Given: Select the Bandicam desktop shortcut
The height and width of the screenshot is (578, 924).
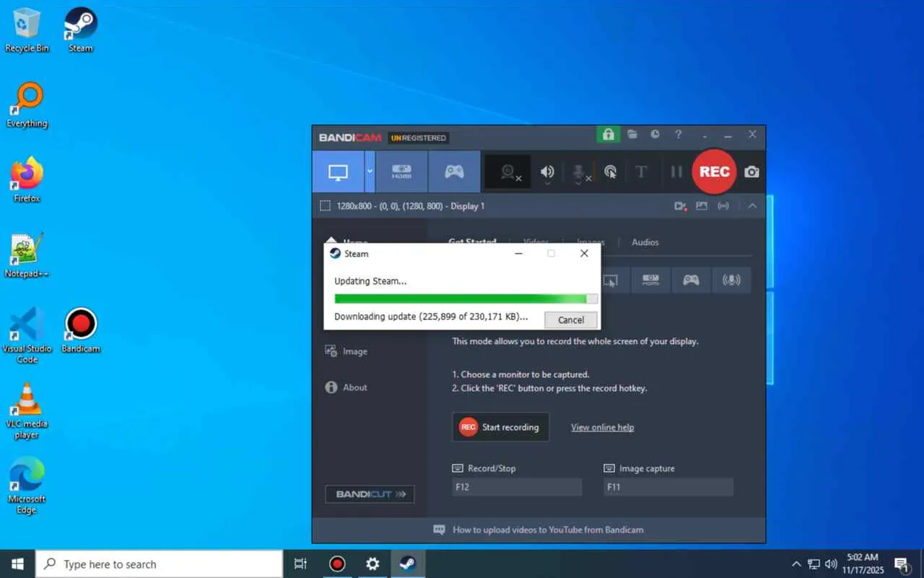Looking at the screenshot, I should pos(81,332).
